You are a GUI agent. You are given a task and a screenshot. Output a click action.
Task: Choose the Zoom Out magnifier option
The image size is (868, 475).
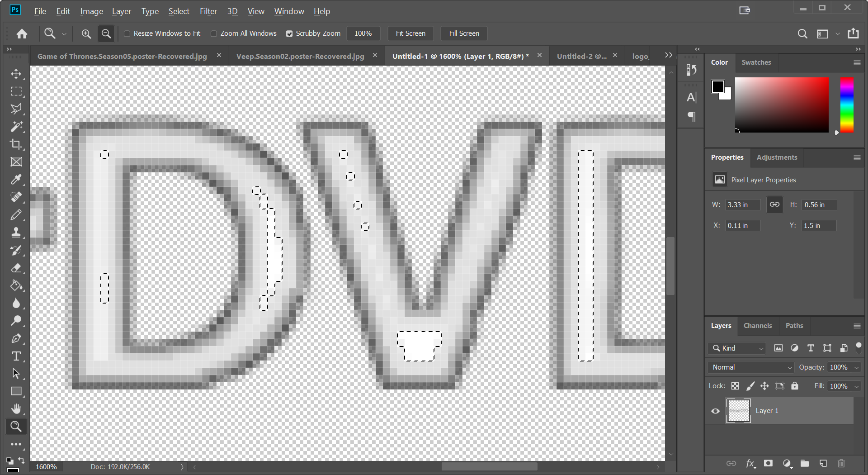(x=106, y=33)
